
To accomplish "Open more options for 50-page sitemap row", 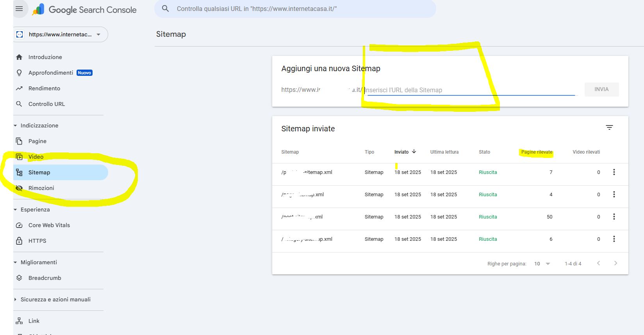I will click(x=614, y=217).
